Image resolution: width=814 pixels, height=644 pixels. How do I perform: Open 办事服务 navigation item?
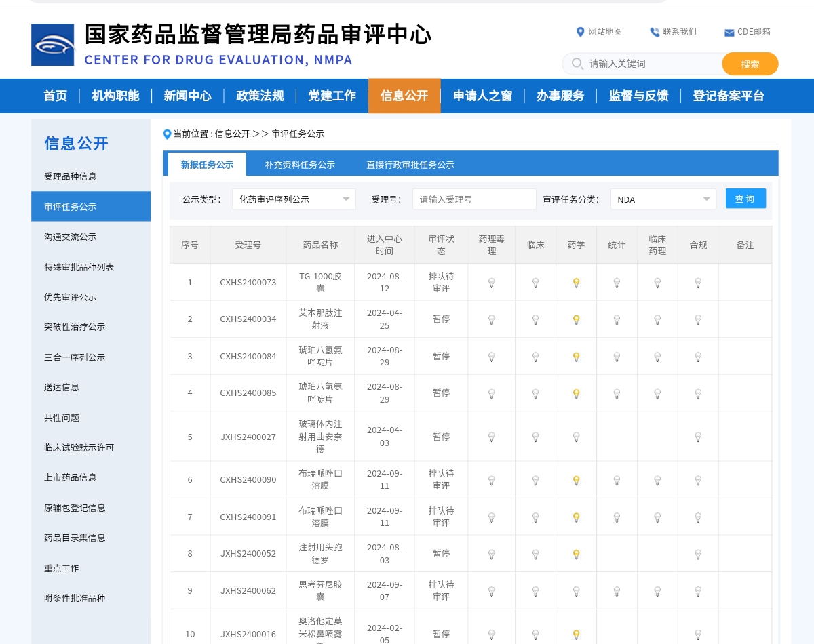560,96
